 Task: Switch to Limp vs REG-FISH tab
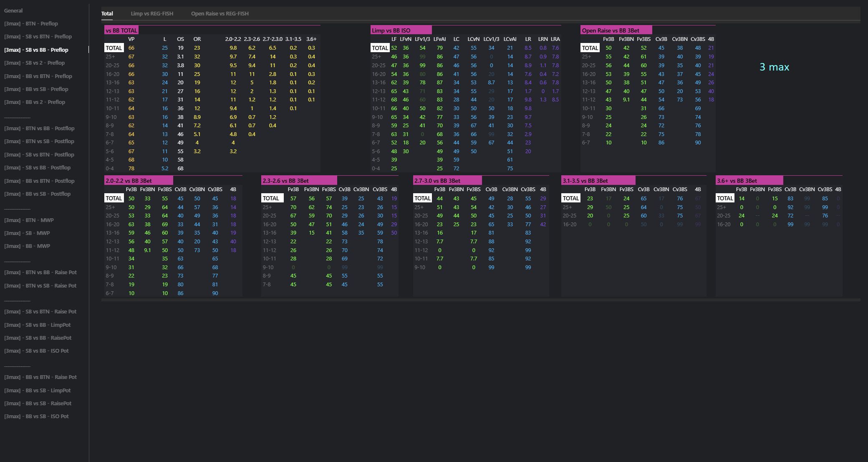click(x=152, y=13)
